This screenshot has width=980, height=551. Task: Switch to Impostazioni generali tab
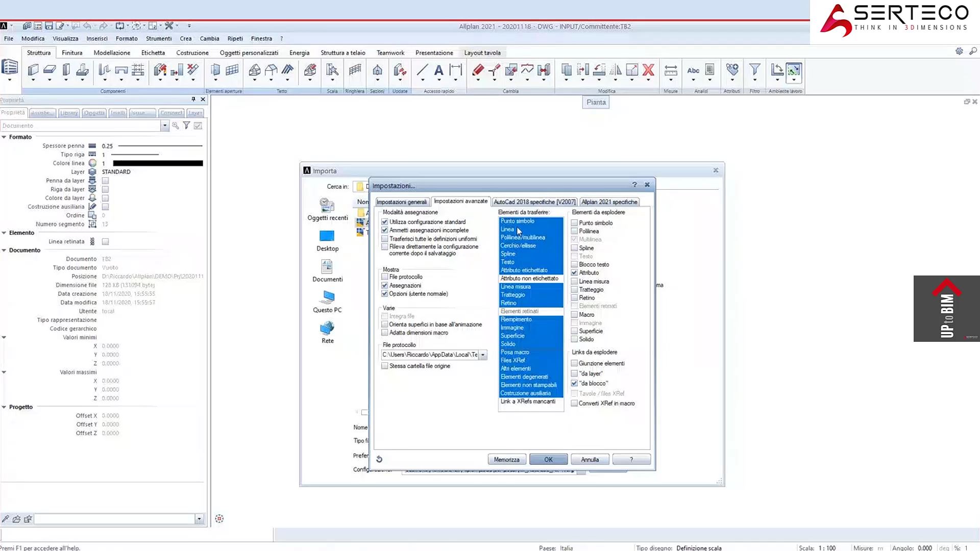pos(402,202)
